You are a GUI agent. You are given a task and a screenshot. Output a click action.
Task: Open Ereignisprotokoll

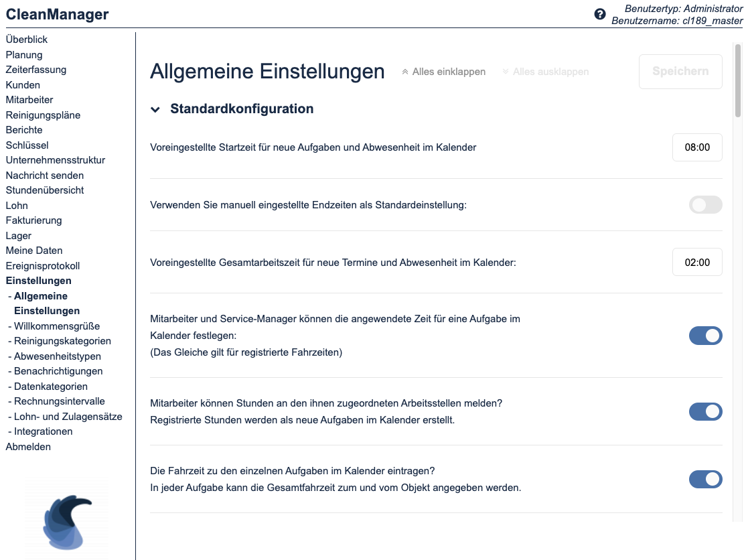[43, 266]
